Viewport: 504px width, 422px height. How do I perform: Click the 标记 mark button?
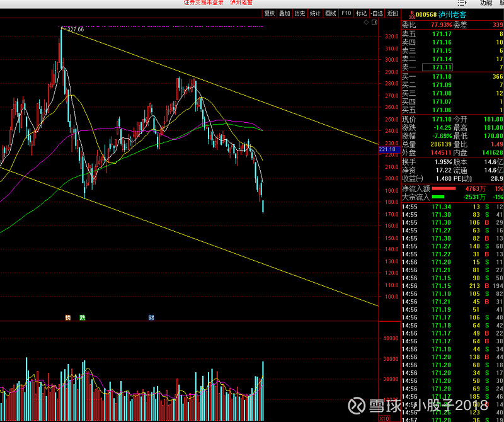tap(361, 13)
